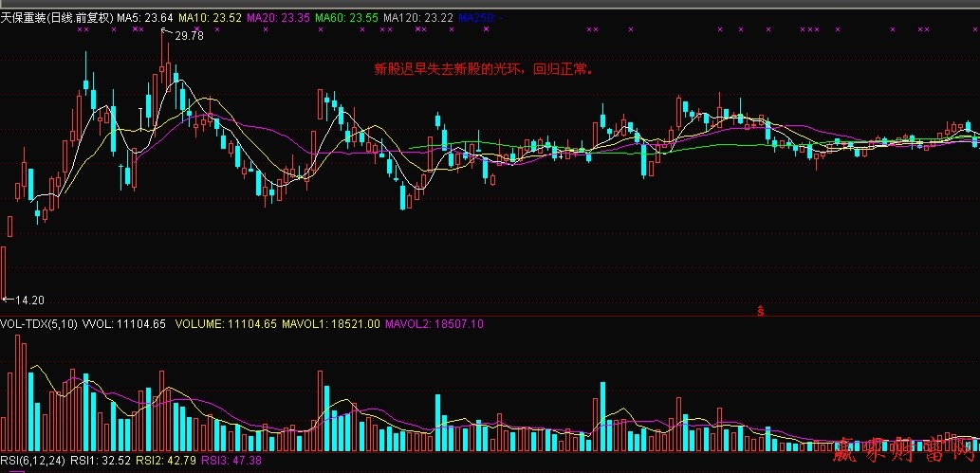Click the 赢家财富网 watermark logo
Viewport: 980px width, 473px height.
tap(904, 454)
